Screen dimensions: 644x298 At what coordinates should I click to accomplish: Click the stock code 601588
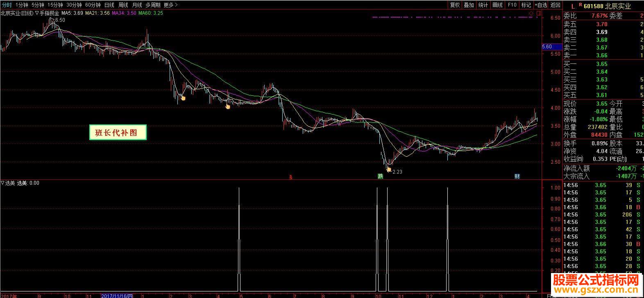click(x=593, y=6)
